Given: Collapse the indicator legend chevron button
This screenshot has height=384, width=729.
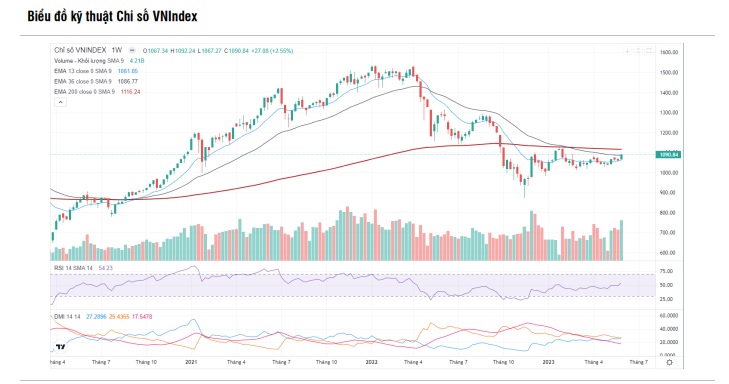Looking at the screenshot, I should point(60,102).
